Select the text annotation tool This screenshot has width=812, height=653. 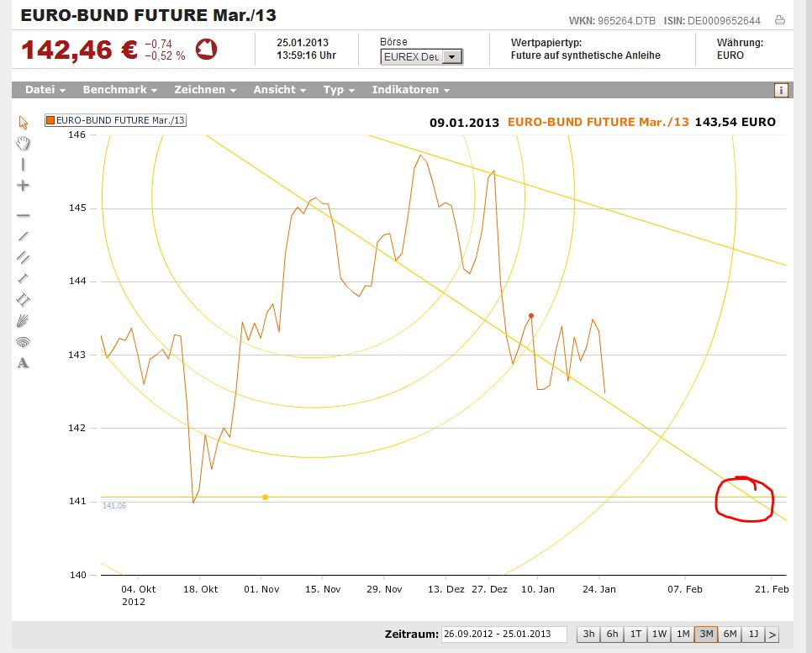click(23, 362)
